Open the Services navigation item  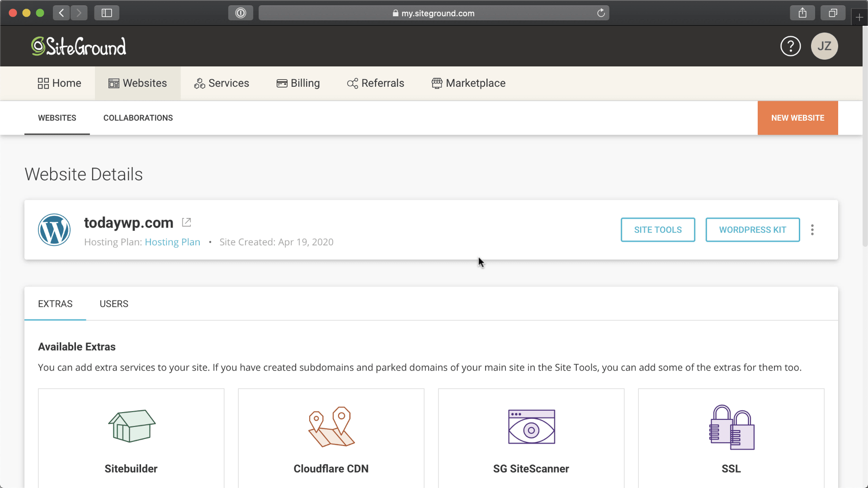(222, 83)
